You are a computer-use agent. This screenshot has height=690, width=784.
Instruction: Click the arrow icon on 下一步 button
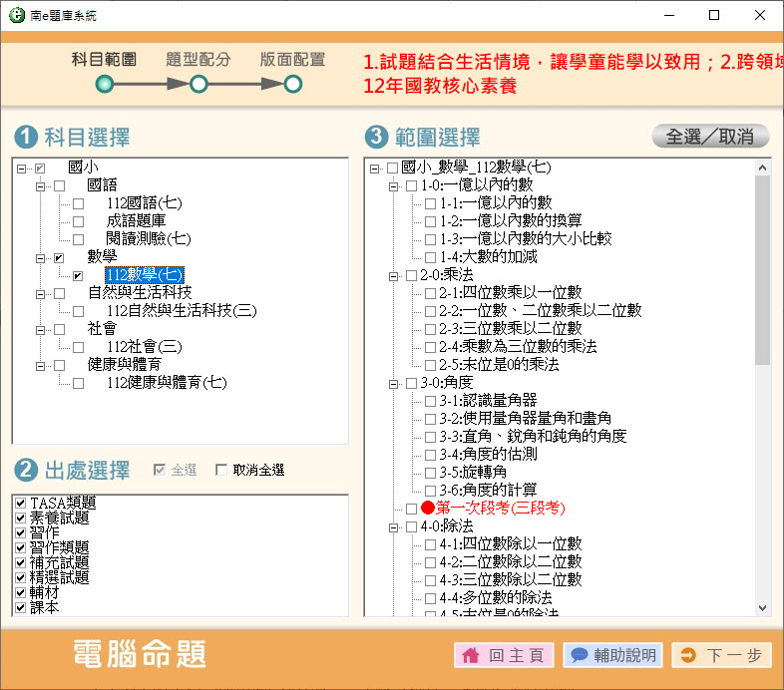coord(688,655)
